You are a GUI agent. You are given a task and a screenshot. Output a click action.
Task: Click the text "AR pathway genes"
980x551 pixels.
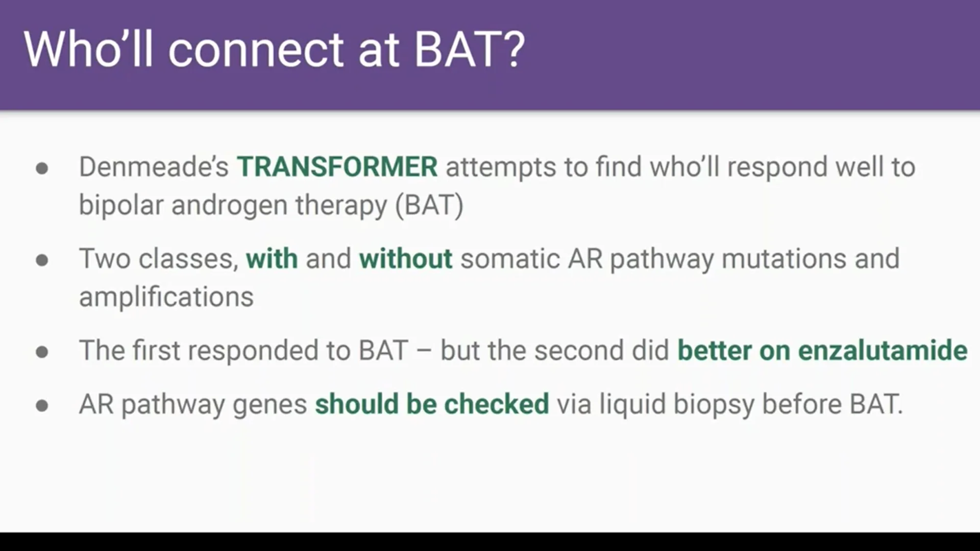[193, 405]
